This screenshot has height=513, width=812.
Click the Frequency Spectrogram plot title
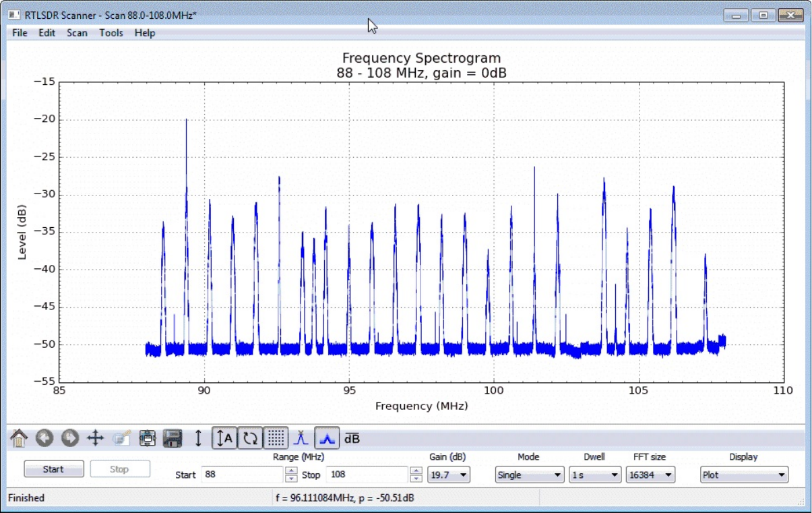pyautogui.click(x=421, y=59)
